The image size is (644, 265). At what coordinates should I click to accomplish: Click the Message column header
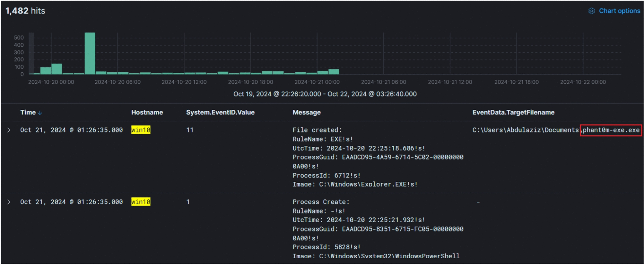tap(306, 113)
